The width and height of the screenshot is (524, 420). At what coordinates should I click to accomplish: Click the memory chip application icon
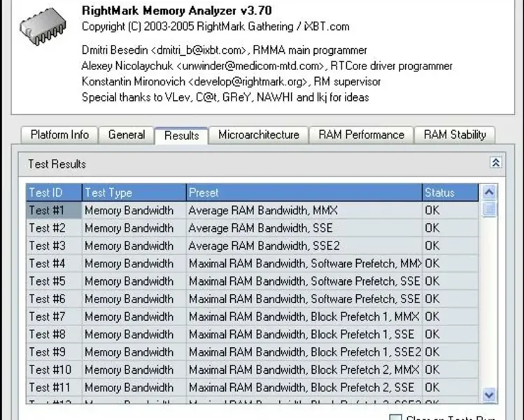43,27
